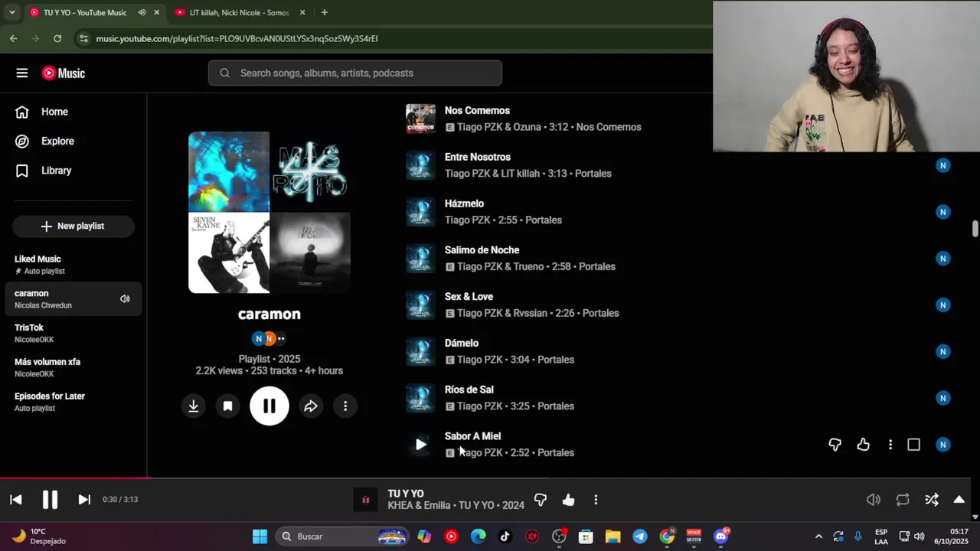This screenshot has height=551, width=980.
Task: Create a New playlist
Action: point(73,226)
